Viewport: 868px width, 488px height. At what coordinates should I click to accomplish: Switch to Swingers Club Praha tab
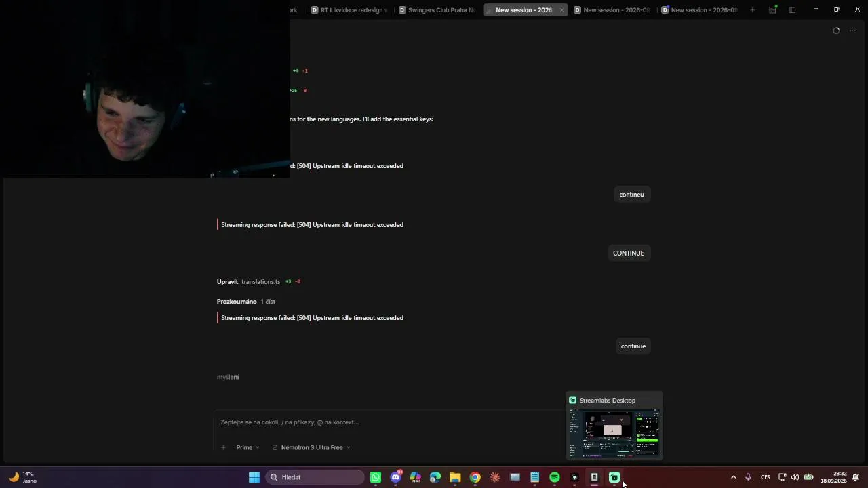(x=437, y=10)
